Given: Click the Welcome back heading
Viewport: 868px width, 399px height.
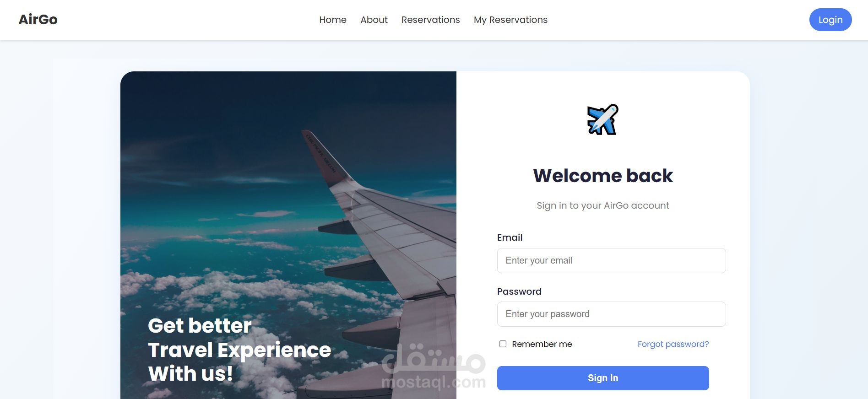Looking at the screenshot, I should point(603,176).
